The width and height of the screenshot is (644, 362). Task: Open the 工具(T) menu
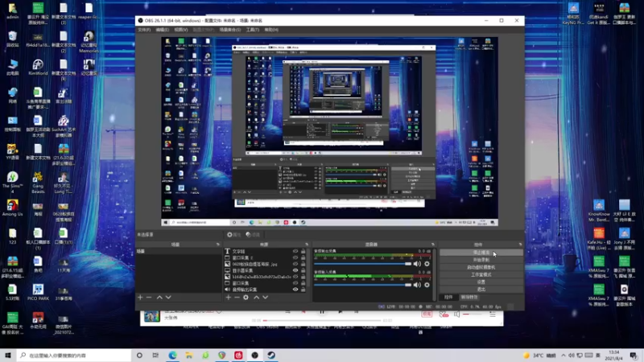tap(252, 30)
